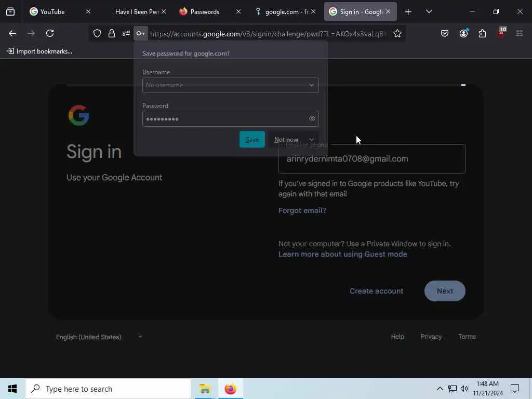The width and height of the screenshot is (532, 399).
Task: Open the notification center icon
Action: 515,389
